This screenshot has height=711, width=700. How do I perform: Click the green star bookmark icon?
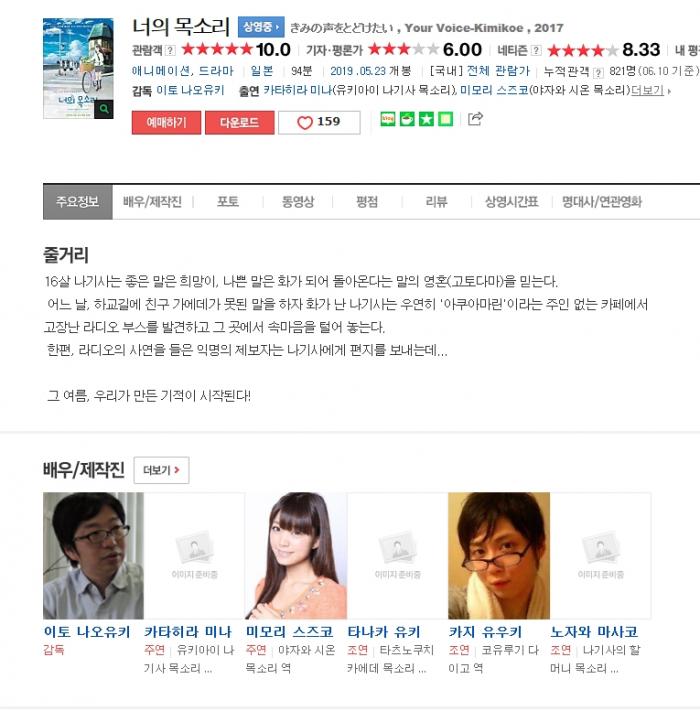pos(426,119)
